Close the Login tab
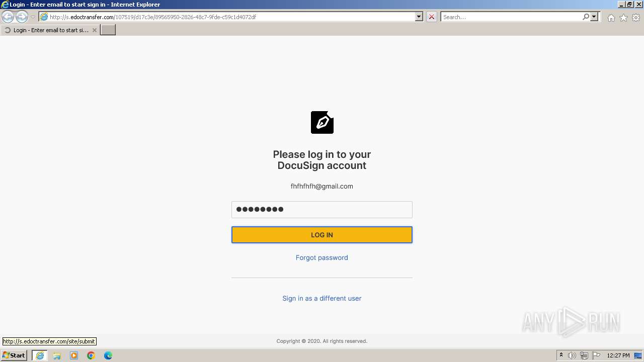The image size is (644, 362). tap(94, 30)
